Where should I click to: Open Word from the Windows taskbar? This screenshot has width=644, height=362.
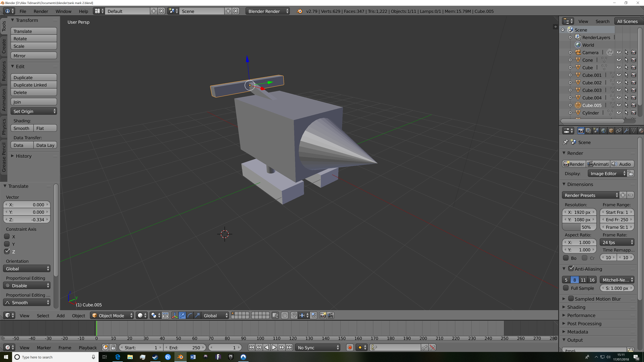193,357
